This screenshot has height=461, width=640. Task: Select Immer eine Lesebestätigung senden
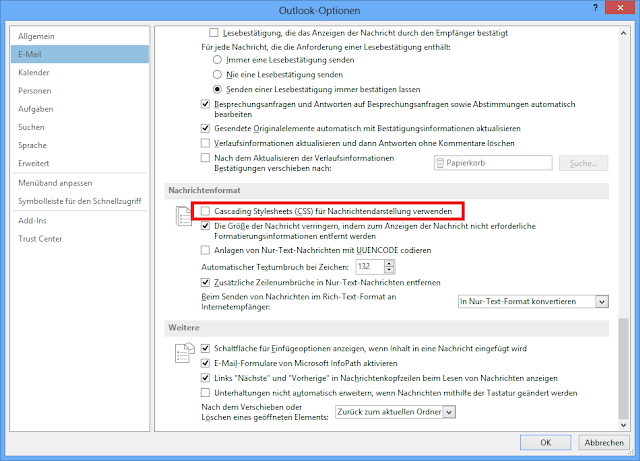(218, 60)
